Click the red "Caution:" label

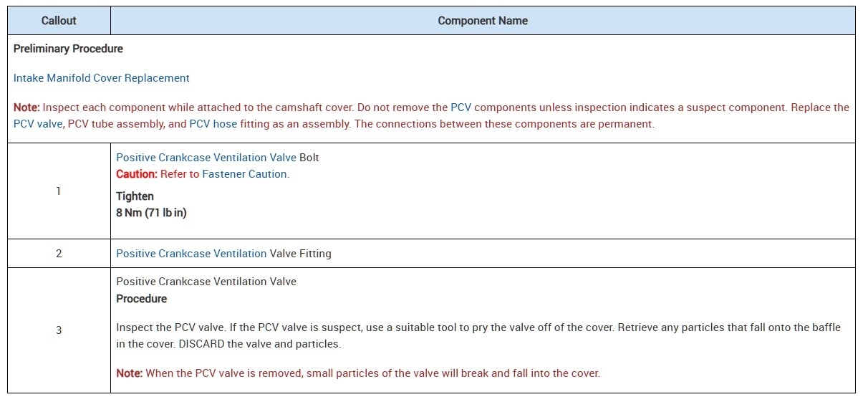tap(136, 174)
